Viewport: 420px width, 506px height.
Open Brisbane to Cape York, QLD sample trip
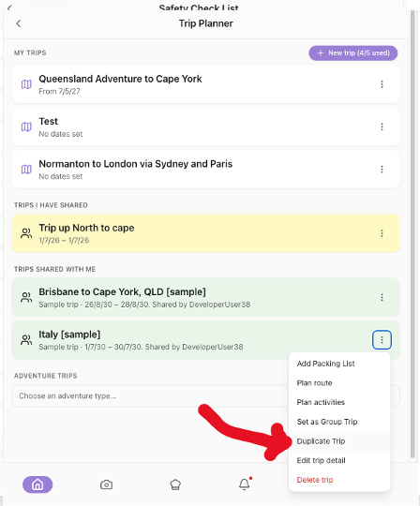click(x=206, y=297)
